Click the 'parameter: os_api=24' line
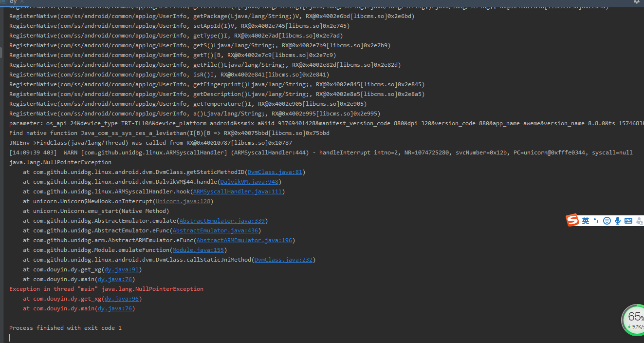The height and width of the screenshot is (343, 644). 327,123
